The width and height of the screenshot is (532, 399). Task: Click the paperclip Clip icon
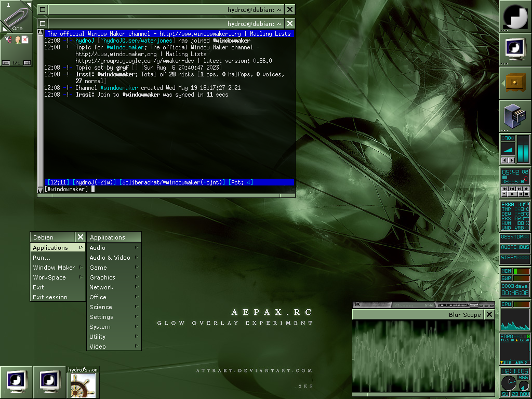click(x=17, y=17)
